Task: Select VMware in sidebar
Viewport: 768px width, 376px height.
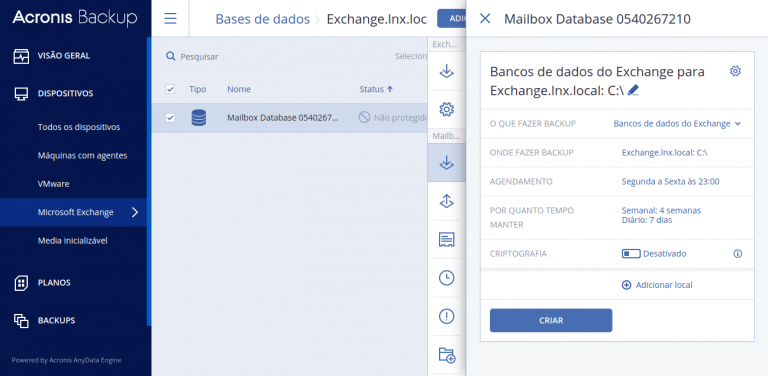Action: (53, 184)
